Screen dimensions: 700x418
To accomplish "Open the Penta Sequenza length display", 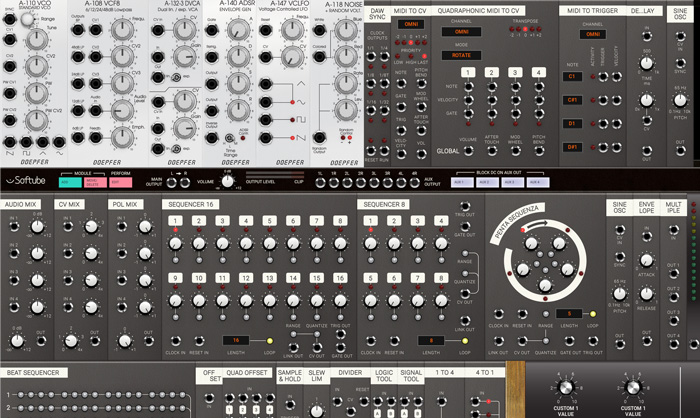I will [569, 314].
